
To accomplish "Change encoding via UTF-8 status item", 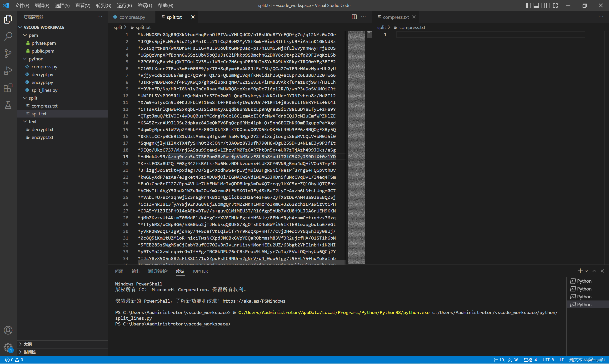I will tap(548, 360).
